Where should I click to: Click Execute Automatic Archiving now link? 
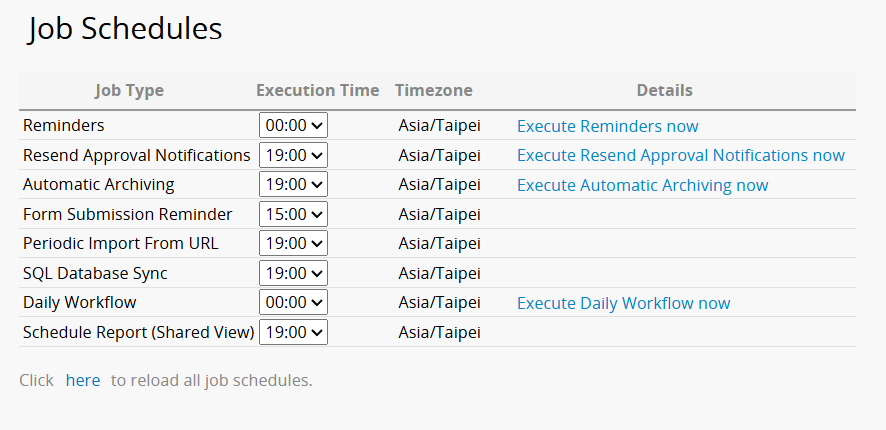642,185
